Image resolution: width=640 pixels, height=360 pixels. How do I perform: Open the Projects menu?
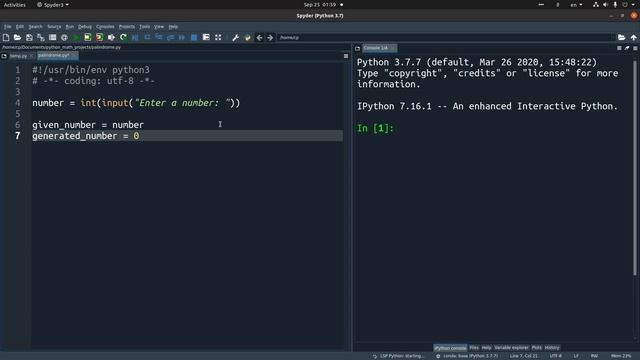pyautogui.click(x=127, y=27)
